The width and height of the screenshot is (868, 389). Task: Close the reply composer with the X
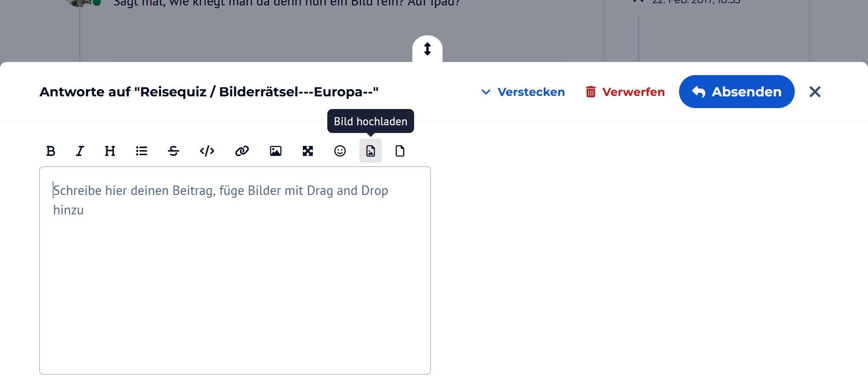pyautogui.click(x=815, y=92)
